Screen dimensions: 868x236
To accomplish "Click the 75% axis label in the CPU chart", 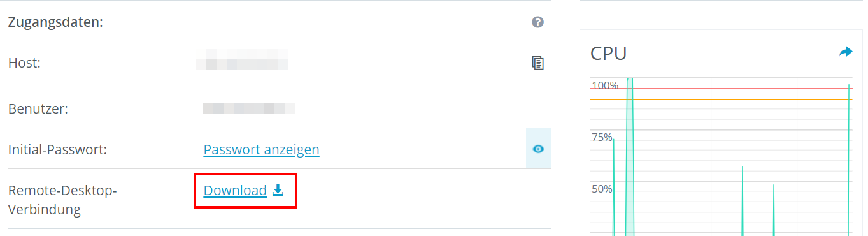I will tap(602, 137).
